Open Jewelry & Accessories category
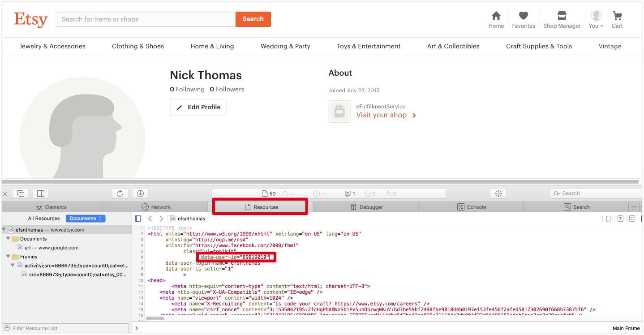The height and width of the screenshot is (335, 644). [x=52, y=46]
